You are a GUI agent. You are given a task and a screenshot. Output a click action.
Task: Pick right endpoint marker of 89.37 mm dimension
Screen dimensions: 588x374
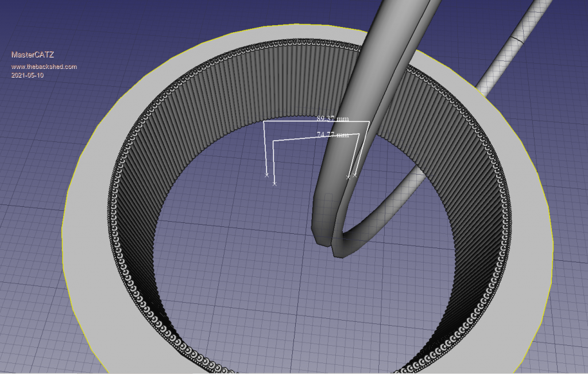[x=355, y=174]
